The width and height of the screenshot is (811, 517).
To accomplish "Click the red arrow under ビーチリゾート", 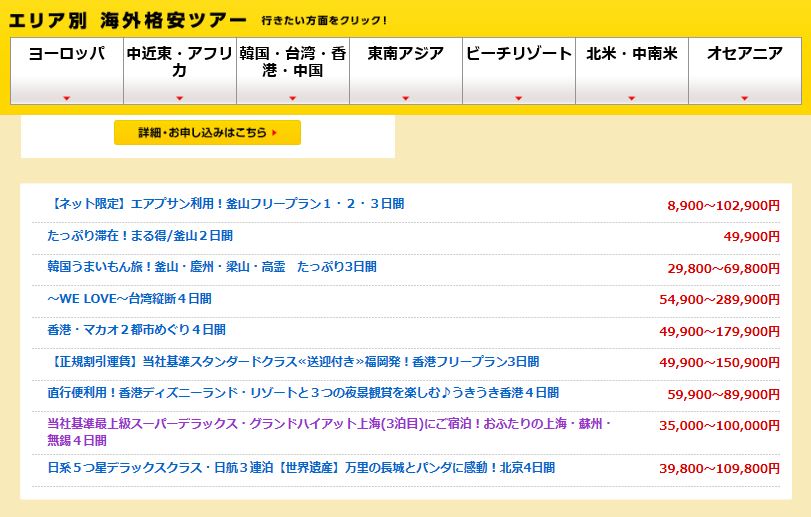I will coord(518,98).
